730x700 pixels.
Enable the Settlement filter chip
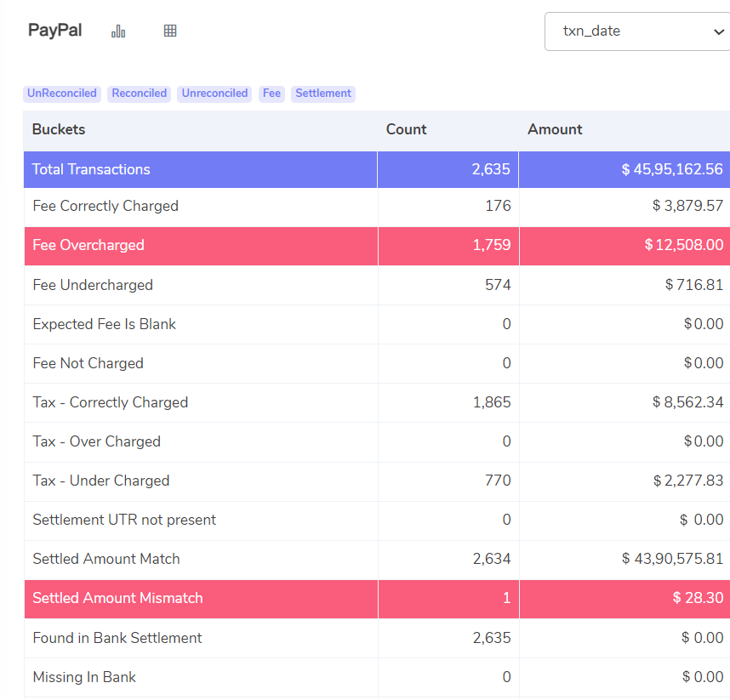click(322, 94)
